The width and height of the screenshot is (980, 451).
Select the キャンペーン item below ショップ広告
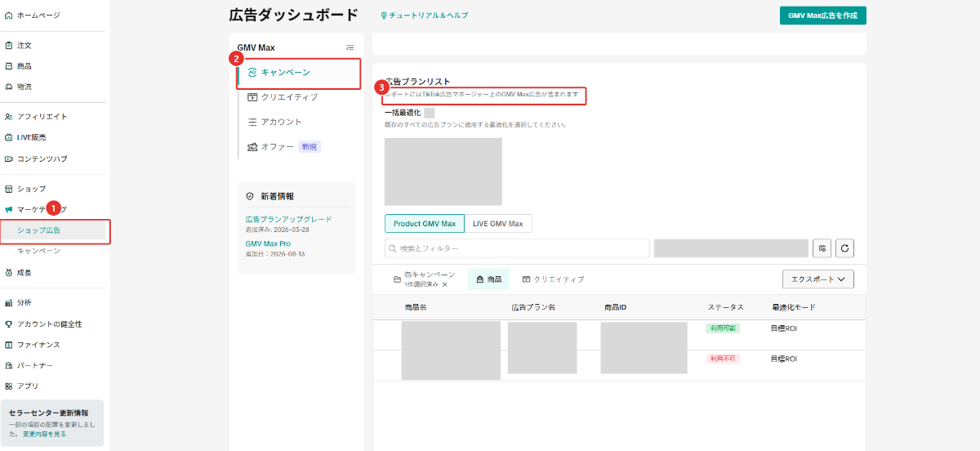tap(38, 251)
